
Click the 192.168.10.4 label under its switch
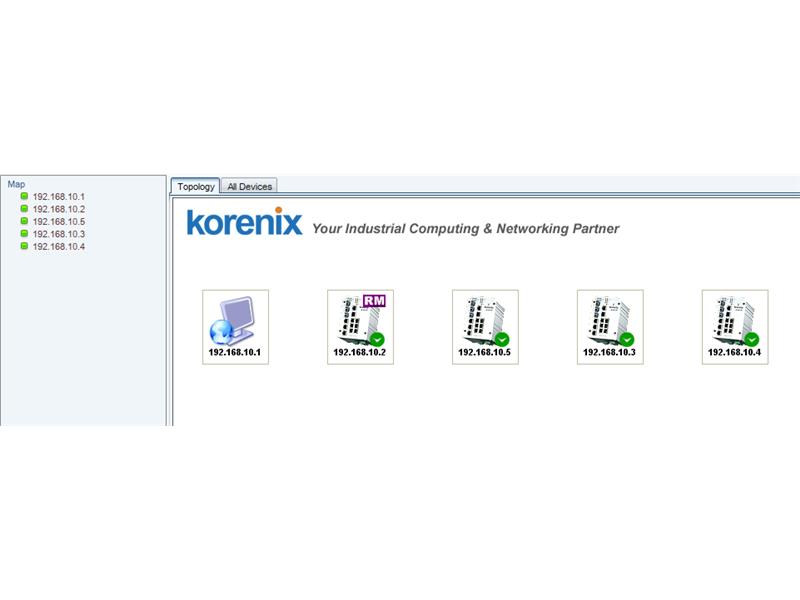point(735,352)
